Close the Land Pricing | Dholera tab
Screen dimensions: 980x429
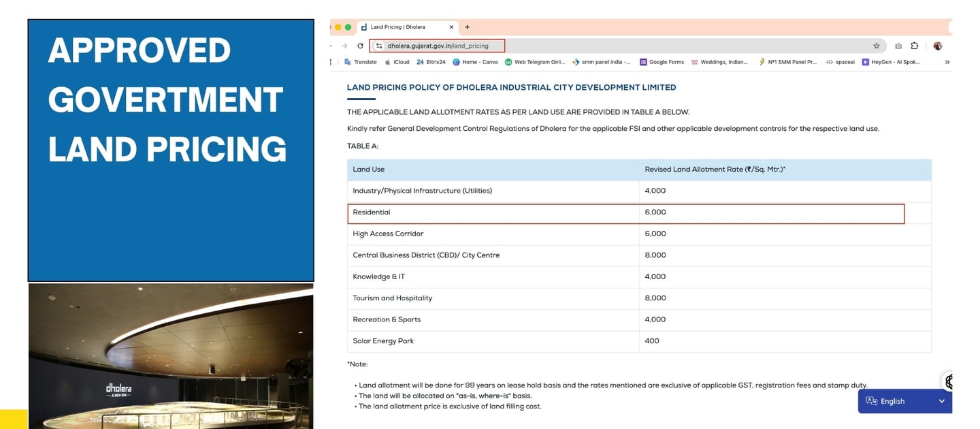click(x=451, y=27)
